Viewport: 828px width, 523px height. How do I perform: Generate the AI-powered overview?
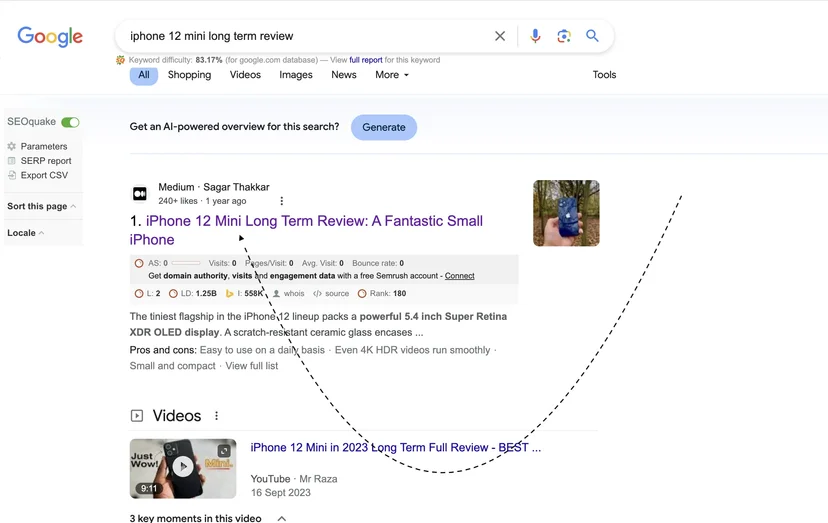384,127
